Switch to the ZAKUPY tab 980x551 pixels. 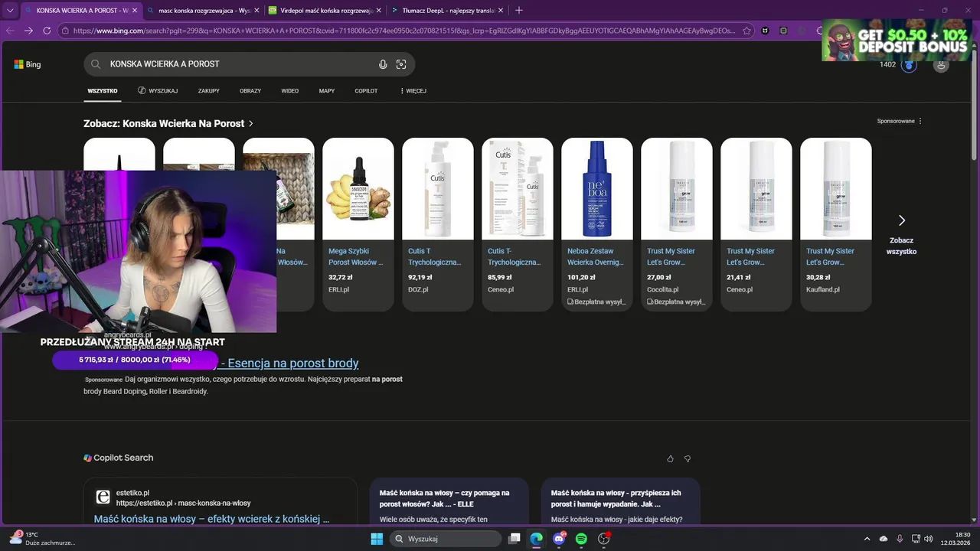(x=209, y=91)
